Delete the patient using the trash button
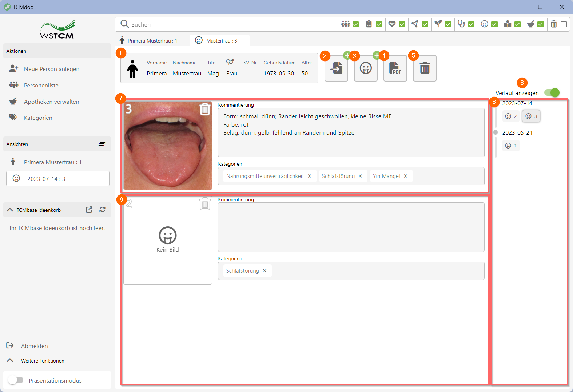573x392 pixels. 425,68
